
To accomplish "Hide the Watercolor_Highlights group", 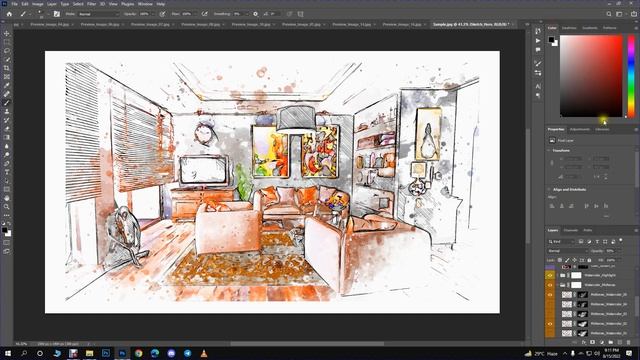I will point(550,276).
